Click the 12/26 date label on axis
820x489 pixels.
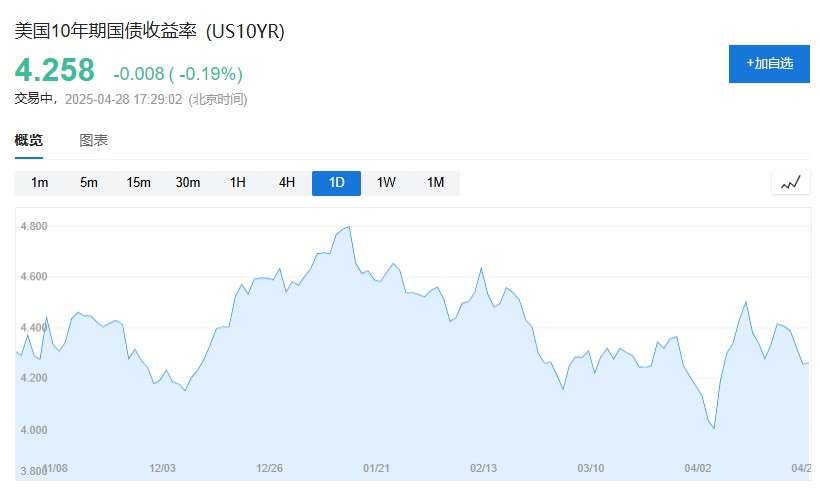(270, 467)
